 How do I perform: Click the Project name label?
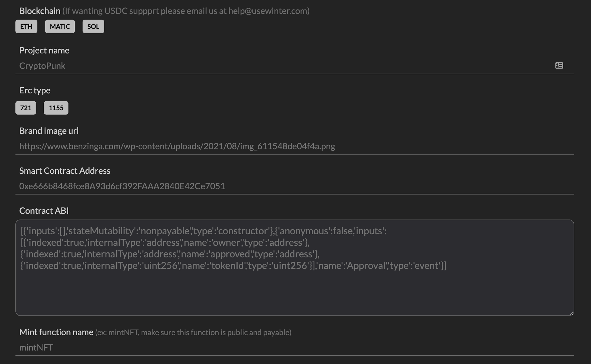click(x=44, y=51)
